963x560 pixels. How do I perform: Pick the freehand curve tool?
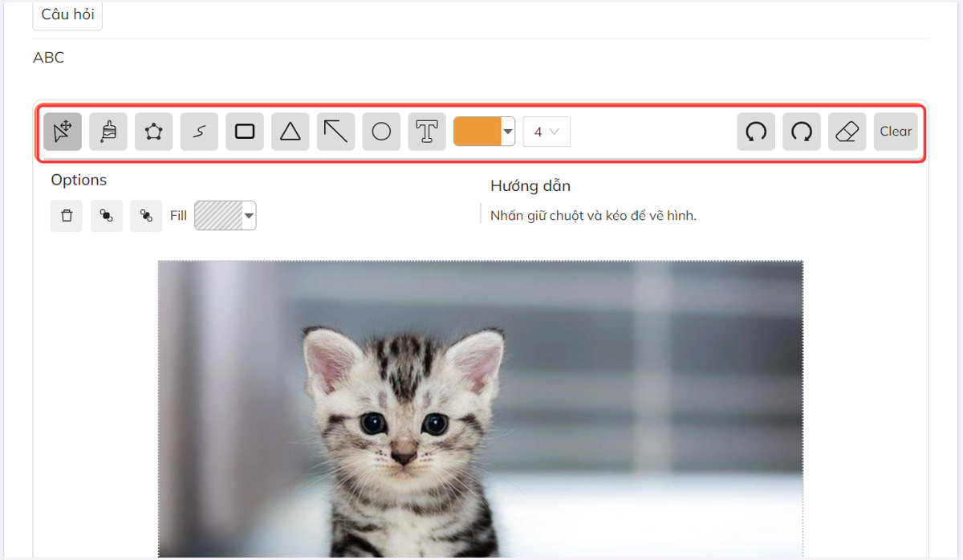tap(199, 132)
